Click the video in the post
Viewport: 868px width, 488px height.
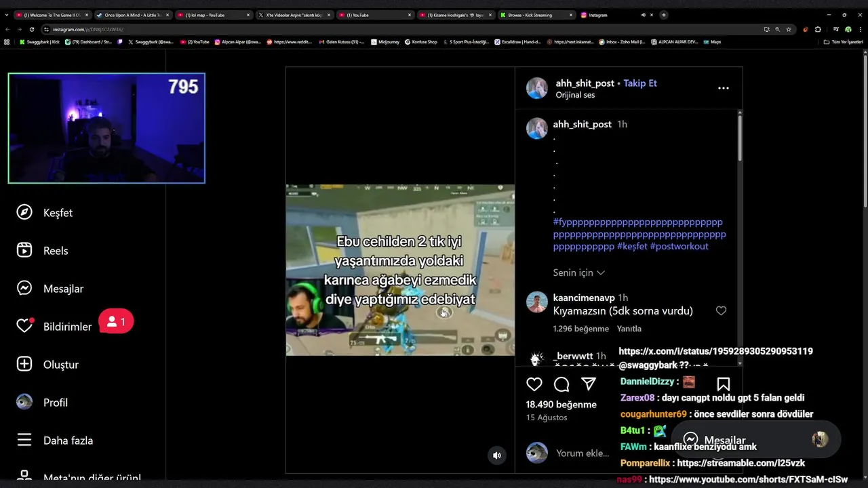point(400,270)
